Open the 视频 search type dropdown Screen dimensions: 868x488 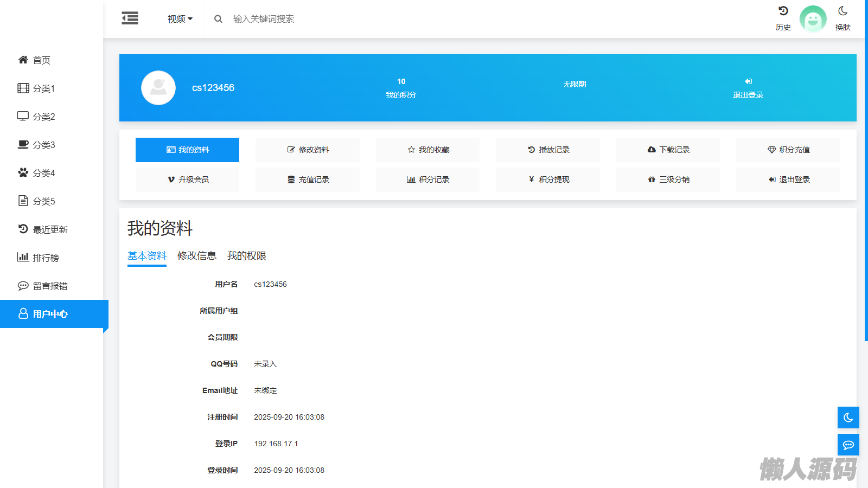180,19
